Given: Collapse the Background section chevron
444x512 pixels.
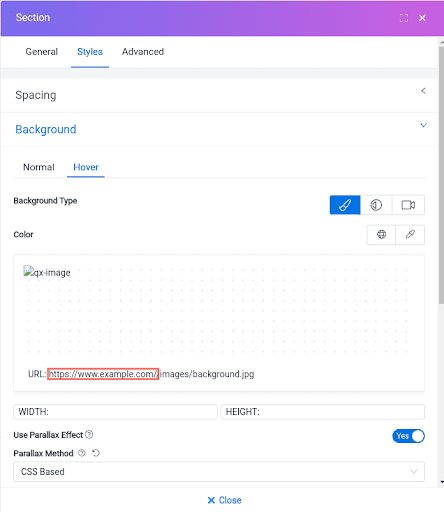Looking at the screenshot, I should click(x=423, y=125).
